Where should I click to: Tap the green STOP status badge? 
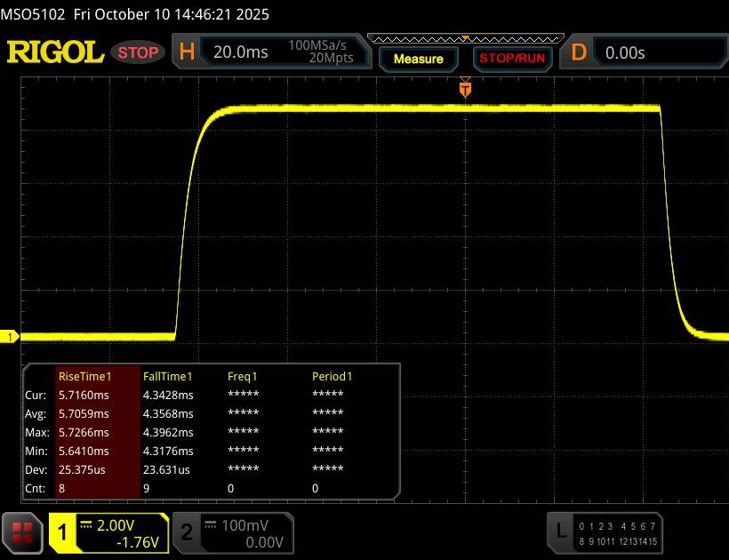(x=139, y=52)
